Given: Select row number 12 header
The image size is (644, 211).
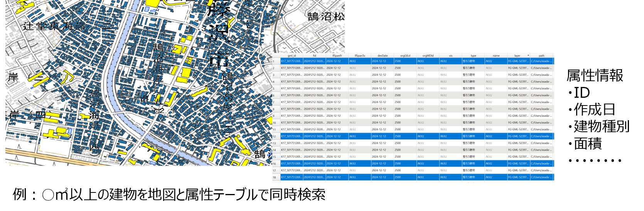Looking at the screenshot, I should point(275,136).
